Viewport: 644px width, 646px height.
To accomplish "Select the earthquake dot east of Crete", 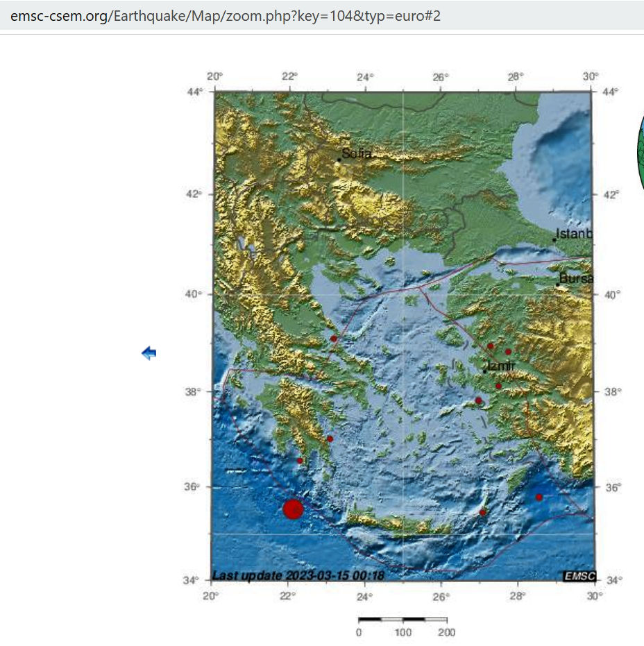I will click(x=483, y=512).
